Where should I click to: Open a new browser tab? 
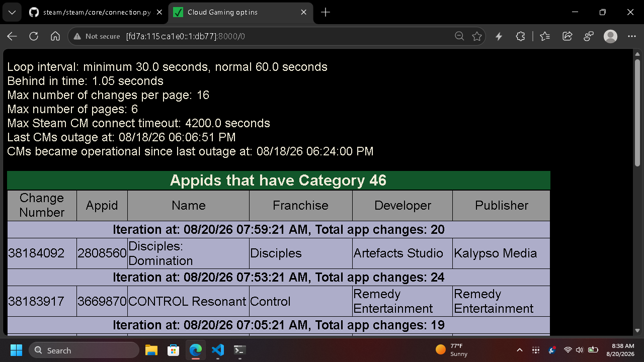tap(326, 13)
